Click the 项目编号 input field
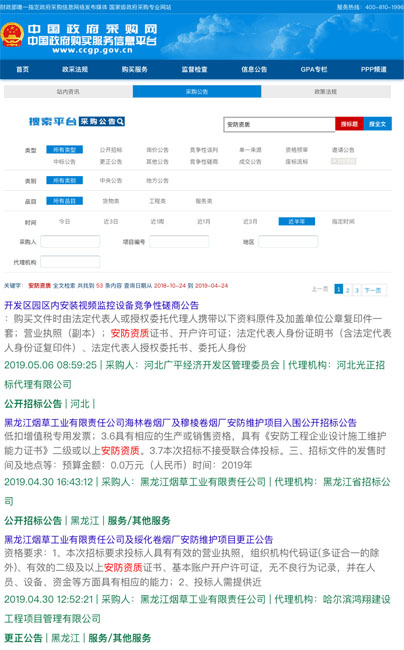The height and width of the screenshot is (650, 404). [179, 242]
